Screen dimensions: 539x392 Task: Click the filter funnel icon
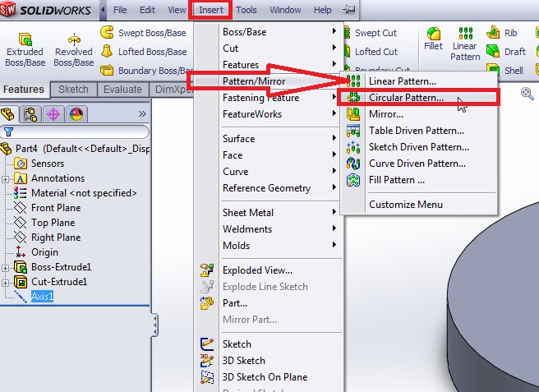pos(8,131)
